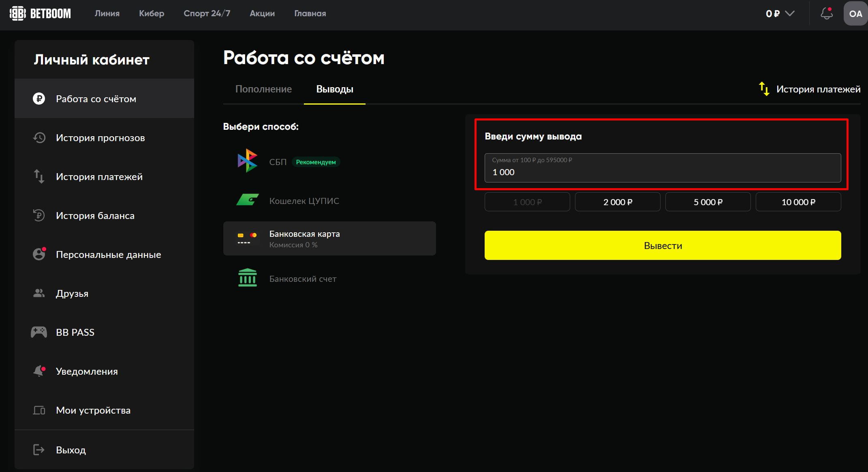This screenshot has width=868, height=472.
Task: Open notifications bell in header
Action: point(826,13)
